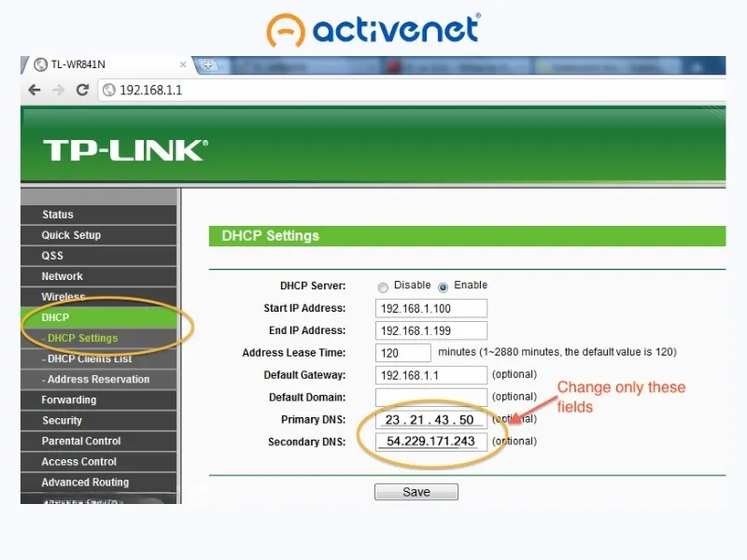Click the End IP Address field
This screenshot has width=747, height=560.
pyautogui.click(x=431, y=330)
